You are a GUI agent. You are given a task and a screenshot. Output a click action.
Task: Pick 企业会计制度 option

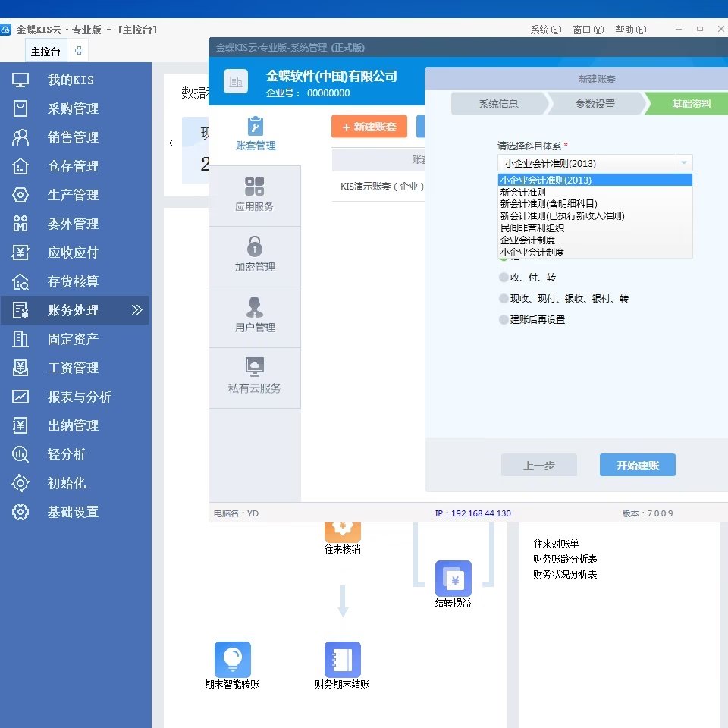point(595,240)
